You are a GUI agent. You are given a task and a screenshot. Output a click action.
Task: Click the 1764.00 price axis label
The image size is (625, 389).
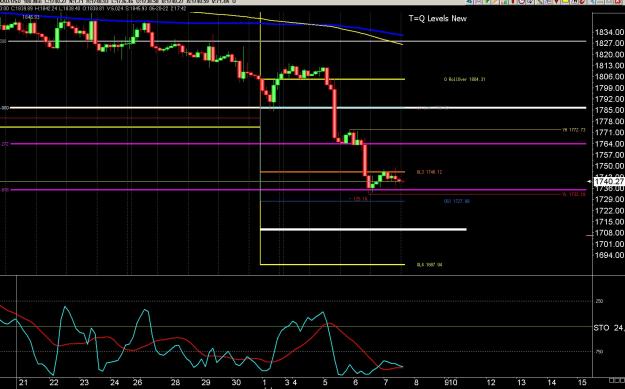coord(609,144)
